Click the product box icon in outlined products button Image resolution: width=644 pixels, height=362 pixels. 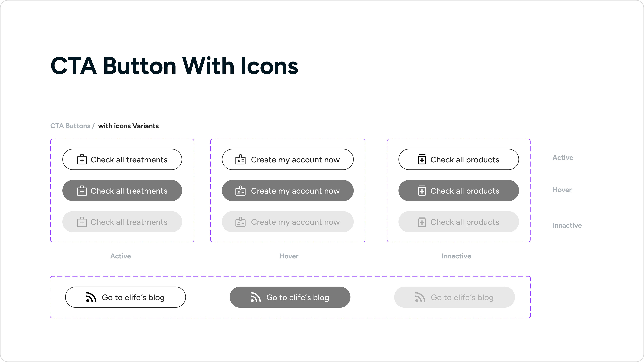point(422,159)
